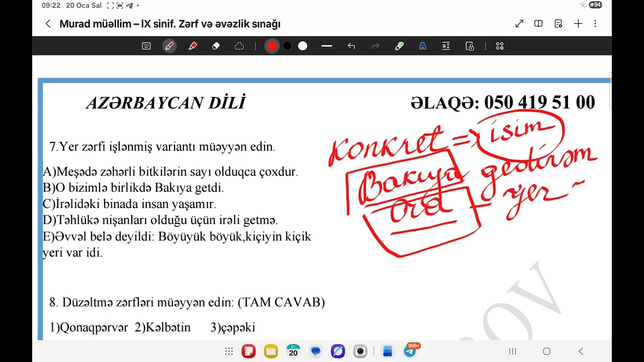Viewport: 644px width, 362px height.
Task: Open the text size adjustment tool
Action: 446,46
